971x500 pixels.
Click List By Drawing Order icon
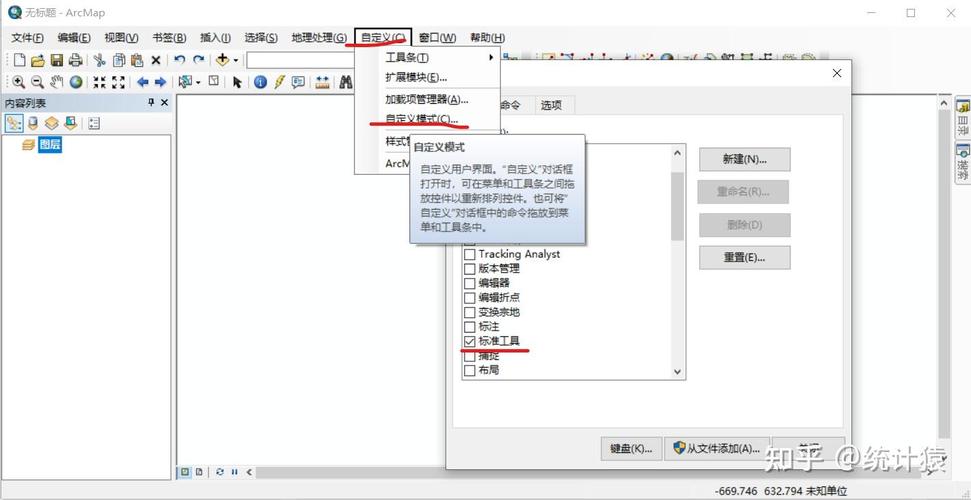click(14, 123)
